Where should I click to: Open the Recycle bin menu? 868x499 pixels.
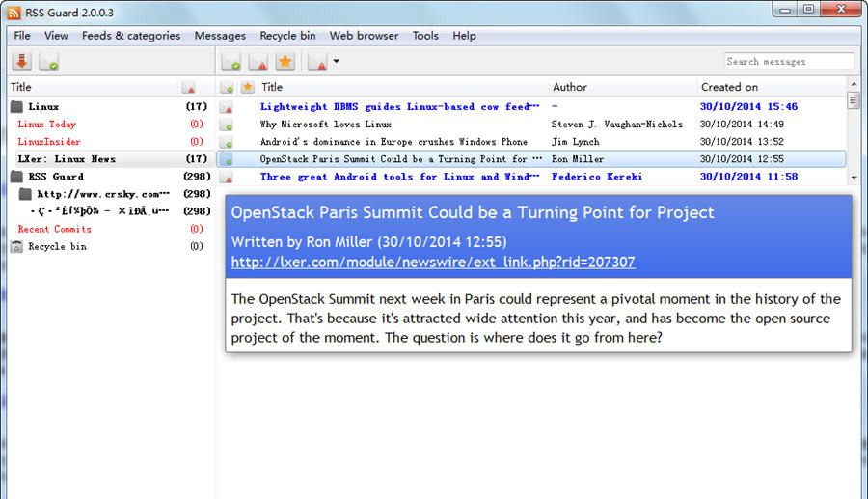pyautogui.click(x=287, y=36)
